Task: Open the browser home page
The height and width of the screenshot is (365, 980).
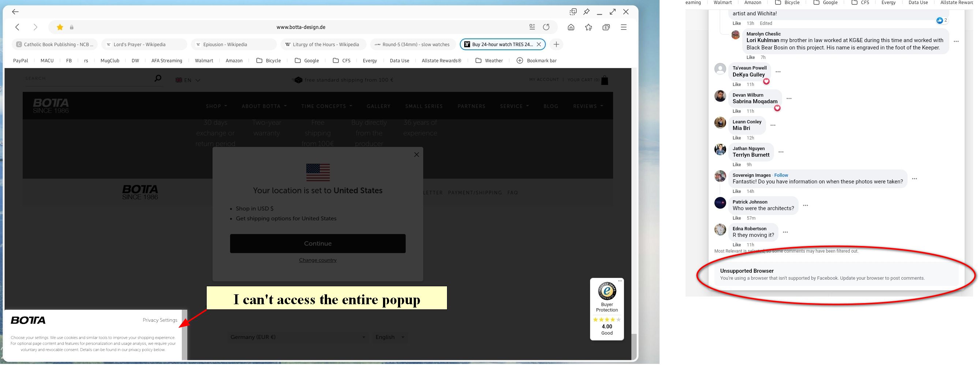Action: pos(571,27)
